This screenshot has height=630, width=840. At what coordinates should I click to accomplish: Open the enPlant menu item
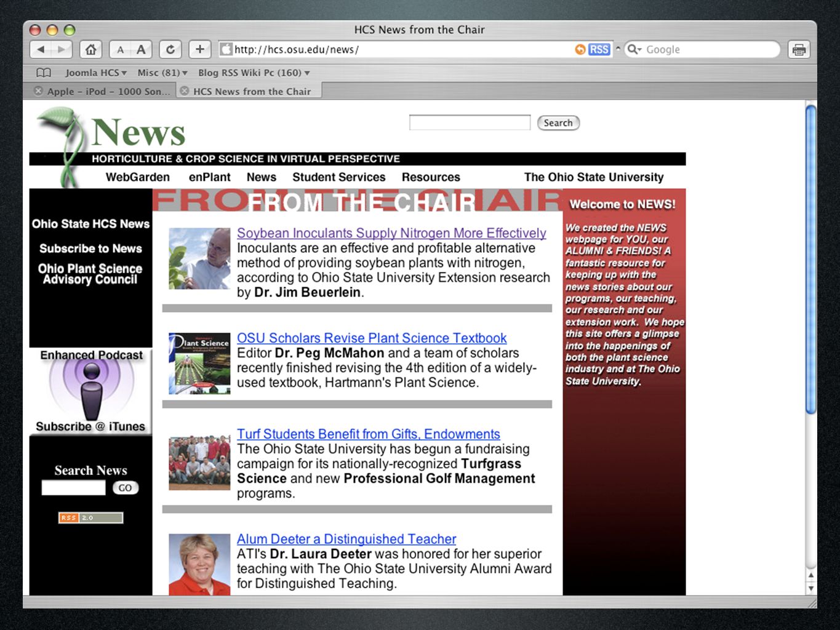coord(210,177)
